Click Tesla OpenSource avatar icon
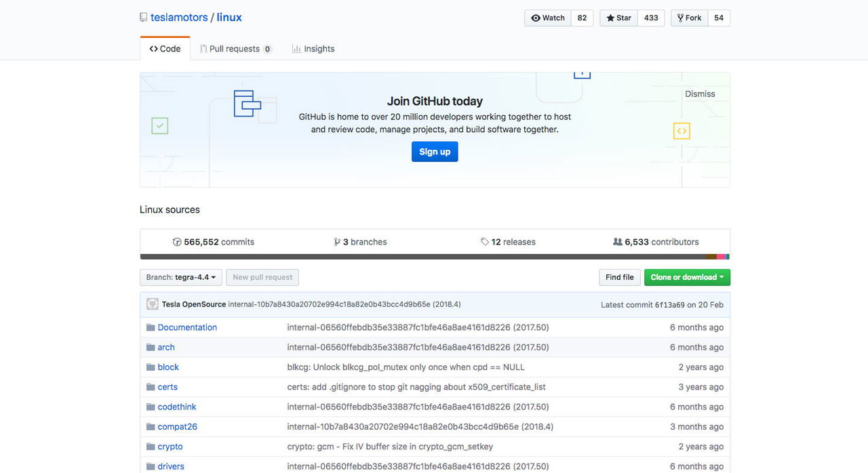Image resolution: width=868 pixels, height=473 pixels. point(153,304)
